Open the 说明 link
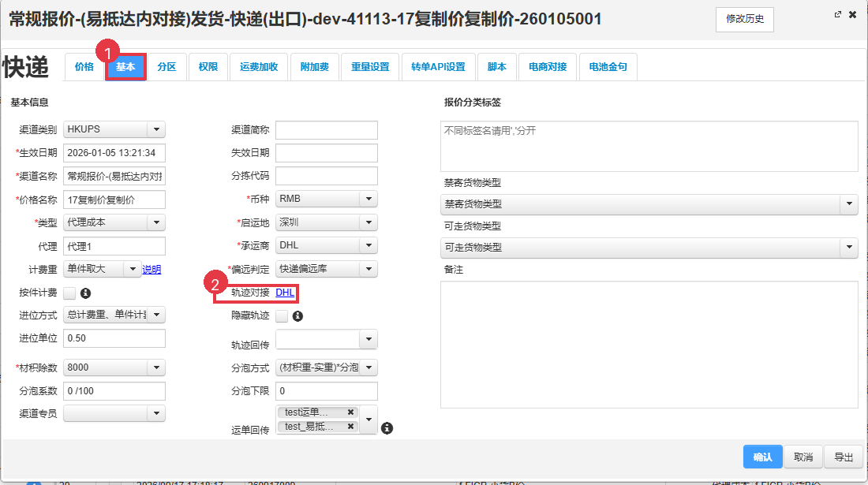 (x=152, y=270)
